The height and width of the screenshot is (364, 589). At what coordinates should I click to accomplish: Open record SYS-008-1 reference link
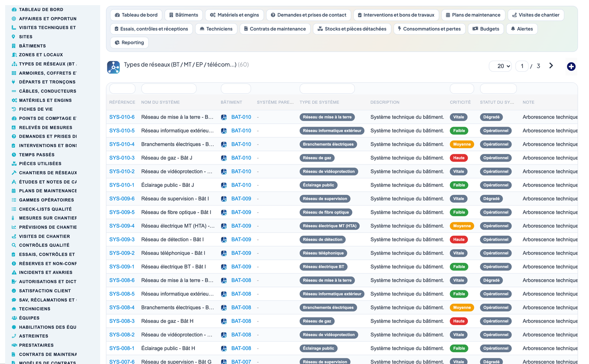pos(122,348)
